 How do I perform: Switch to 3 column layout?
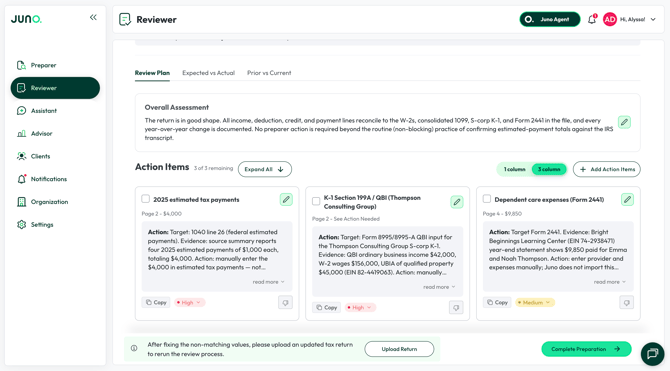(x=549, y=169)
